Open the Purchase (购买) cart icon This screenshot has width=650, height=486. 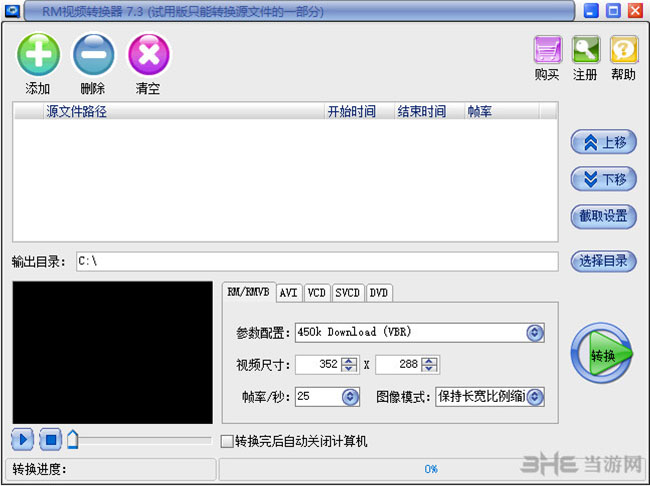coord(547,50)
